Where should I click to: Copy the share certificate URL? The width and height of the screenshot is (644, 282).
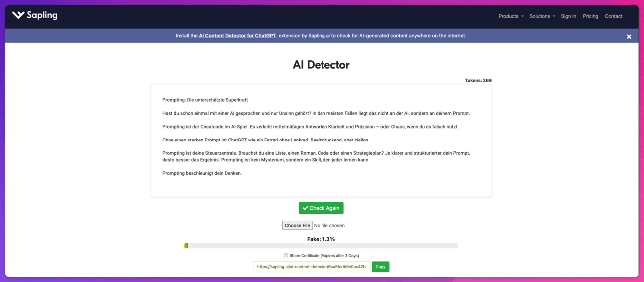(x=380, y=267)
